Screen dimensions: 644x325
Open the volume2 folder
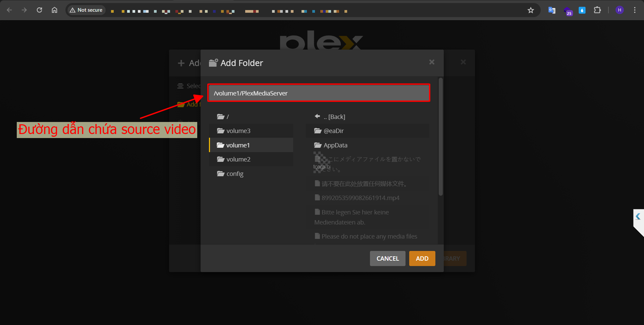[x=238, y=159]
